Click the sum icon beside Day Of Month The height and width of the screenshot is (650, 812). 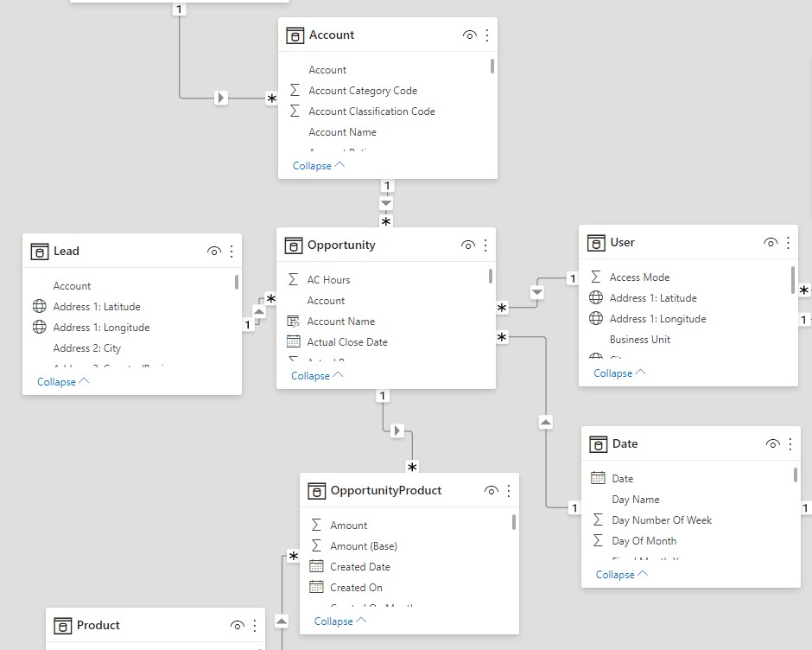click(x=598, y=540)
